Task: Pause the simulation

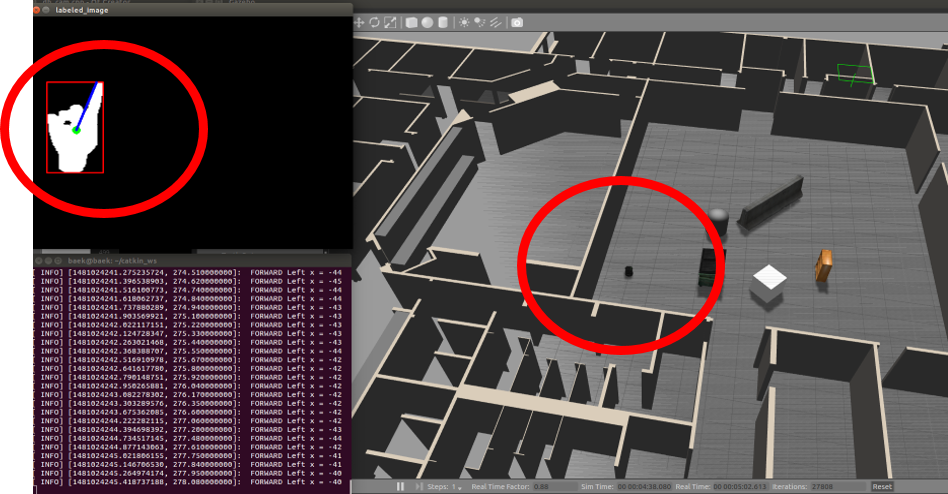Action: point(401,487)
